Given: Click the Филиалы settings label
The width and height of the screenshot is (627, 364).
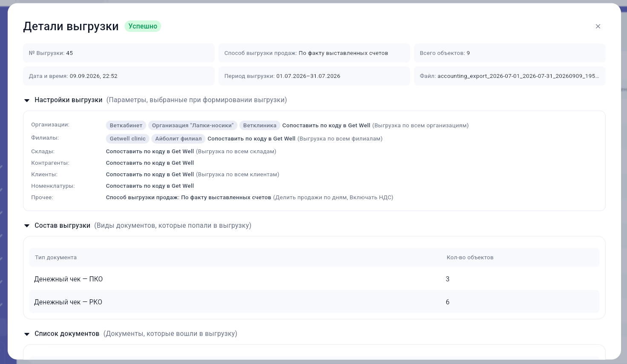Looking at the screenshot, I should [x=45, y=138].
